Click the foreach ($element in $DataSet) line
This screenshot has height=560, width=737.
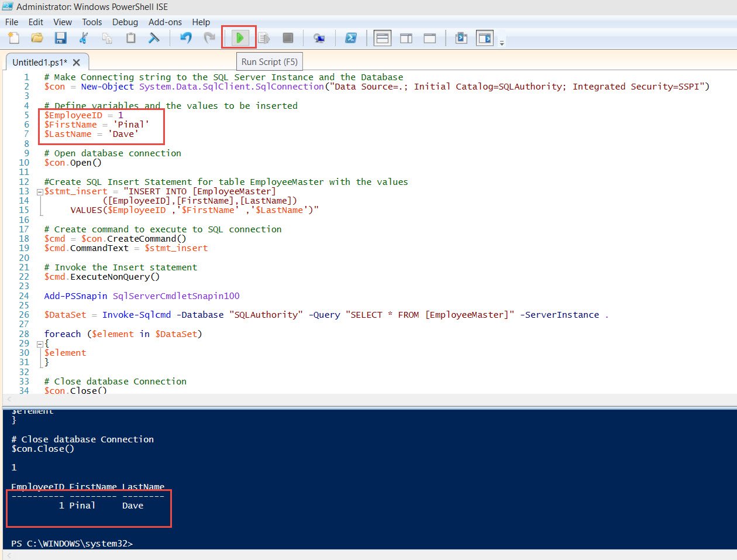click(123, 334)
